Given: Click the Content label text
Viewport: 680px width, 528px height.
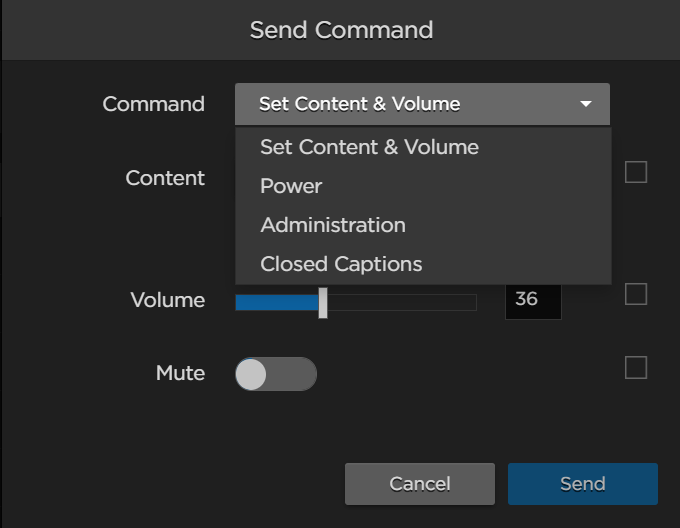Looking at the screenshot, I should 165,178.
